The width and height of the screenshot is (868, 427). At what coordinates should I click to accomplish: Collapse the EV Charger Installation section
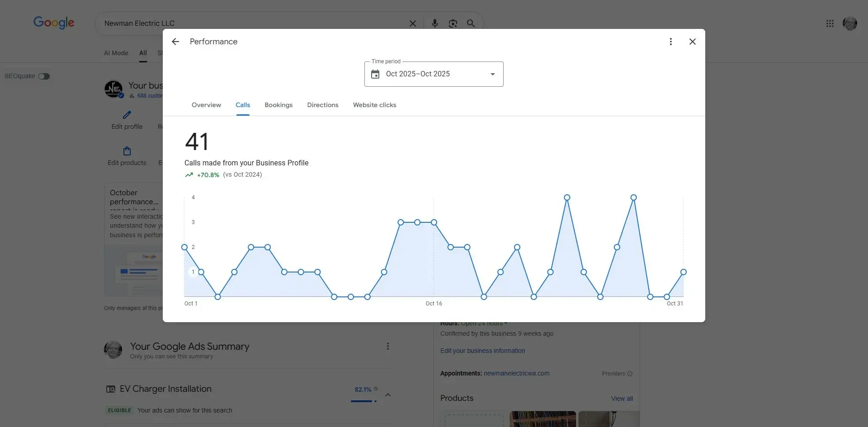pyautogui.click(x=388, y=394)
